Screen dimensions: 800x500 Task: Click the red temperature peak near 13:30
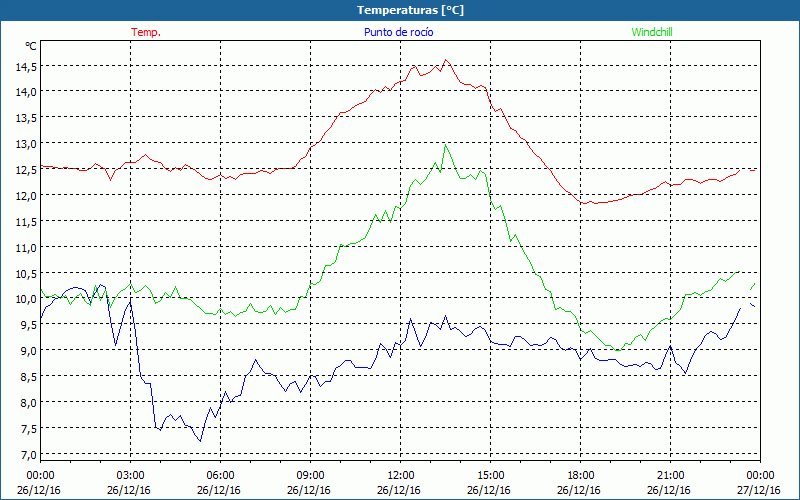[x=445, y=60]
